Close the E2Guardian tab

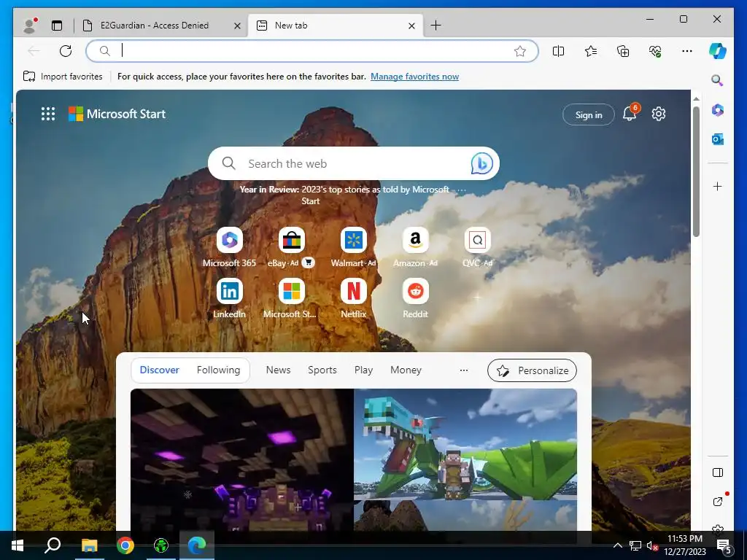coord(237,26)
